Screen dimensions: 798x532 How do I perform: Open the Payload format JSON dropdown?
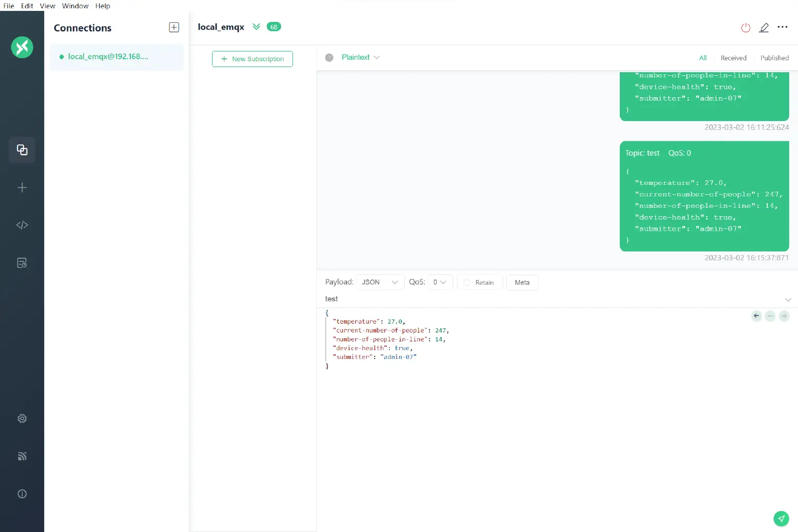coord(380,282)
